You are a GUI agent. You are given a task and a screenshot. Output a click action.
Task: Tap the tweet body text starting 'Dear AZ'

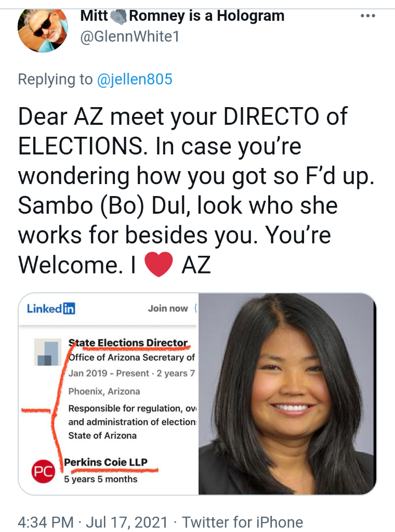196,191
